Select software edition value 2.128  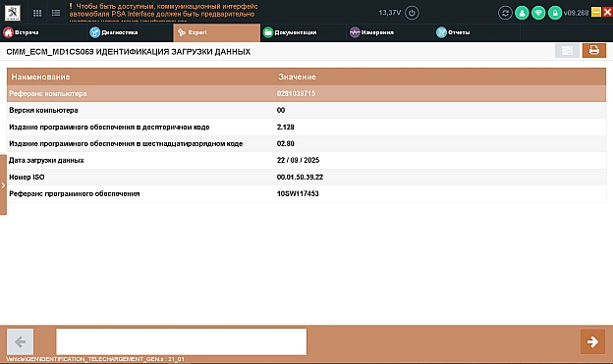[286, 127]
